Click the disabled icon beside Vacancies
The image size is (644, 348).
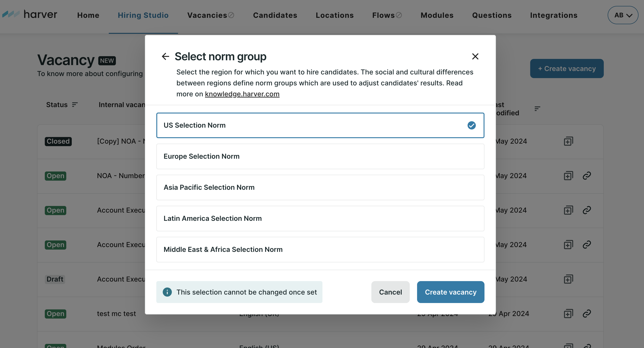(231, 15)
